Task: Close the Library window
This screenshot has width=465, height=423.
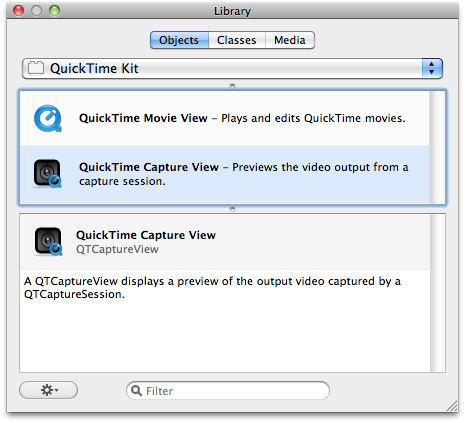Action: [x=19, y=11]
